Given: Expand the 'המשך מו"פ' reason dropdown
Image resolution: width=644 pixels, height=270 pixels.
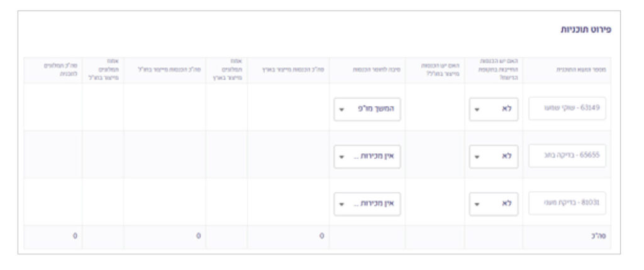Looking at the screenshot, I should [x=367, y=108].
